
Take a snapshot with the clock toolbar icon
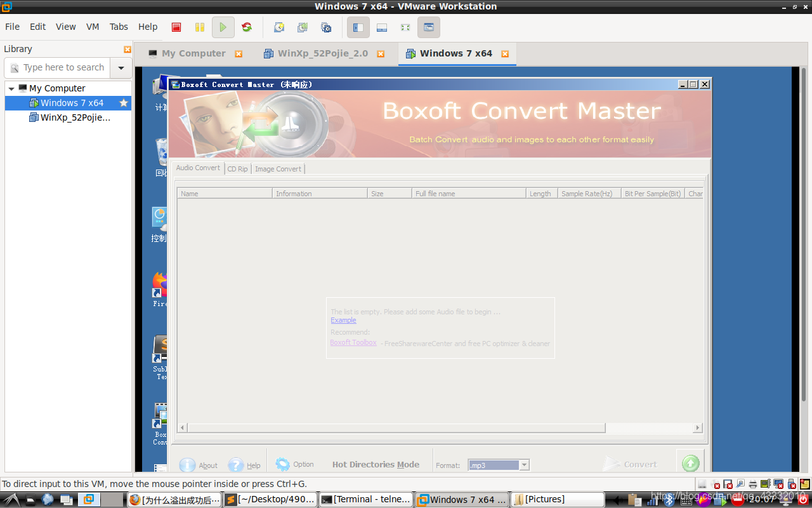[x=279, y=27]
